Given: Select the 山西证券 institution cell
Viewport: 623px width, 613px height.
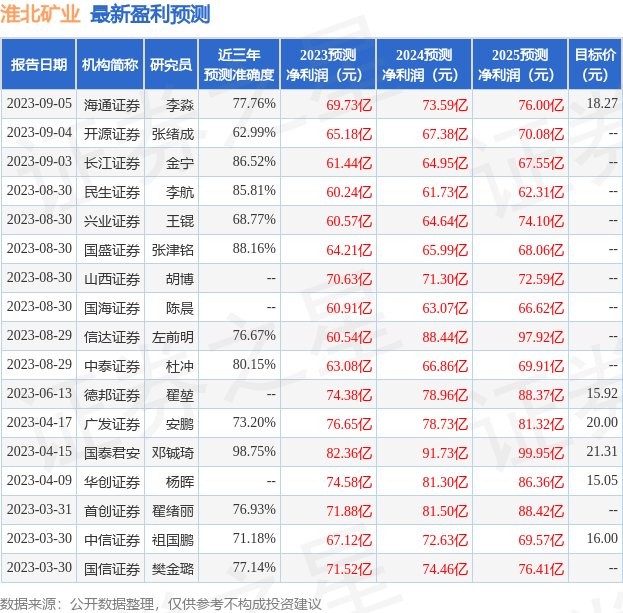Looking at the screenshot, I should point(112,279).
